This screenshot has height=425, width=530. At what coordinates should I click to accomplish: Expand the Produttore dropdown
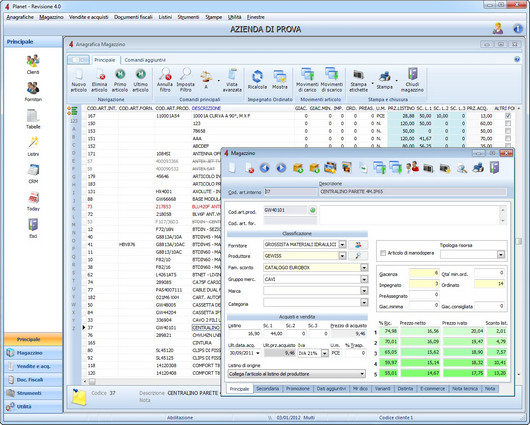342,256
